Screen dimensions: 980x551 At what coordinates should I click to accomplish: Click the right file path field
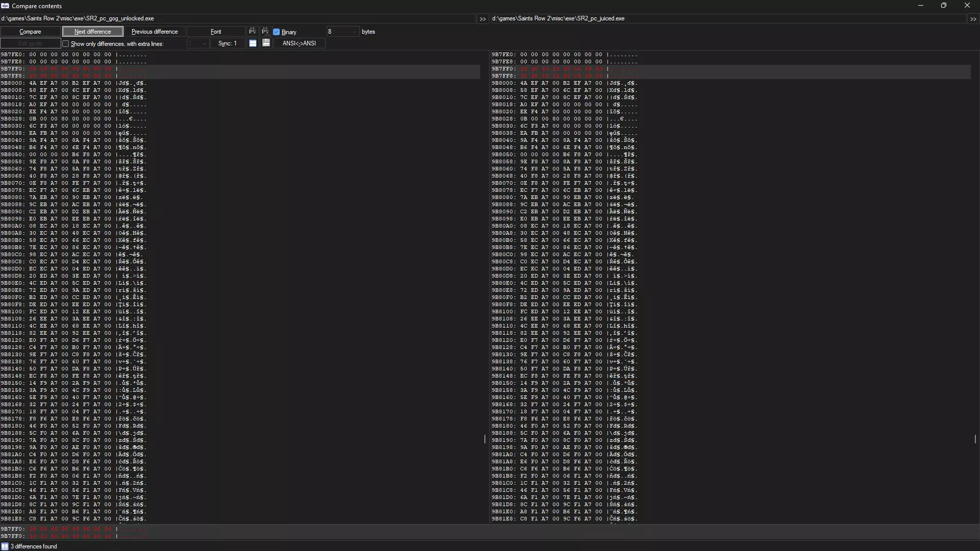pyautogui.click(x=729, y=18)
